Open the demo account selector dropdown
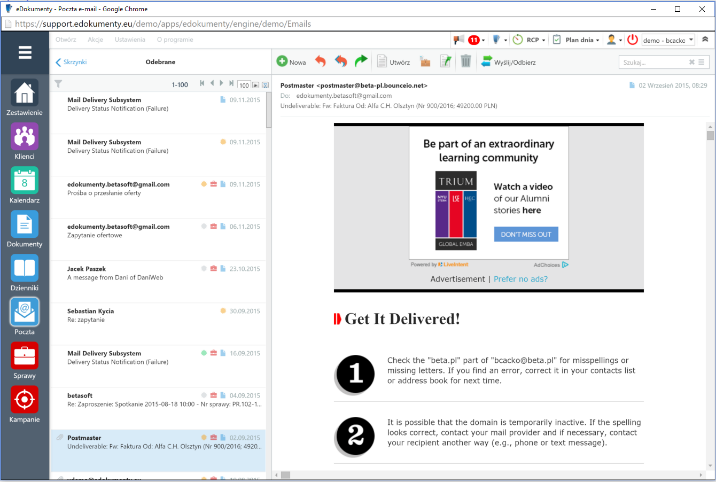 [669, 39]
